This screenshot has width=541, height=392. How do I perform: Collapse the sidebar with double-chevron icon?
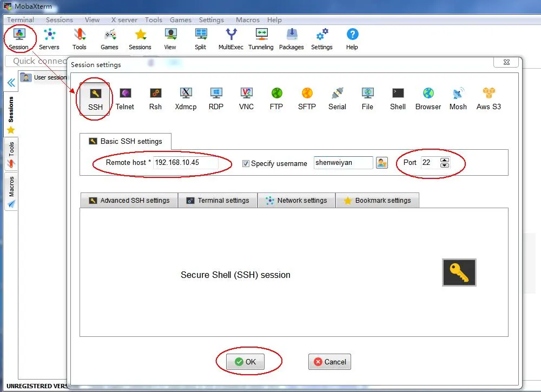click(x=11, y=83)
